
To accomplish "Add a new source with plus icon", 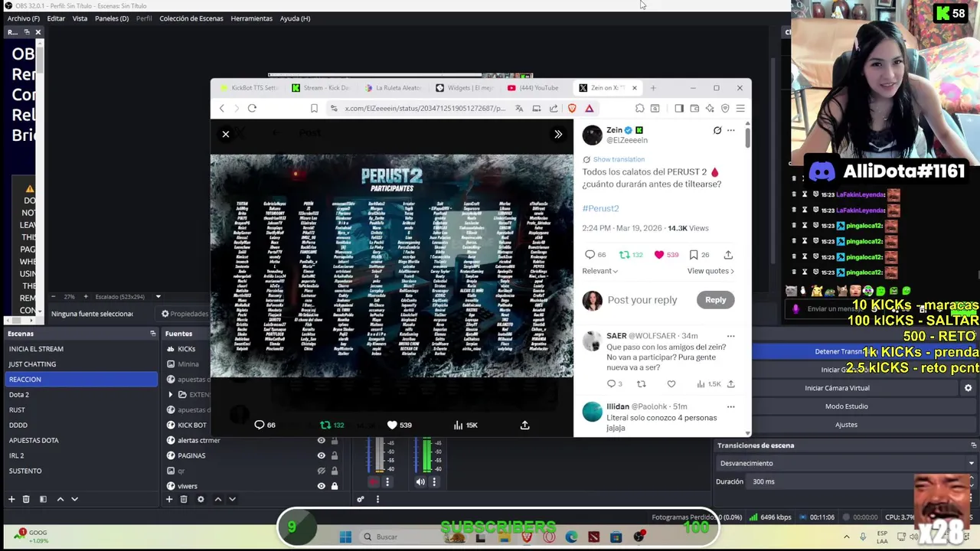I will click(169, 499).
